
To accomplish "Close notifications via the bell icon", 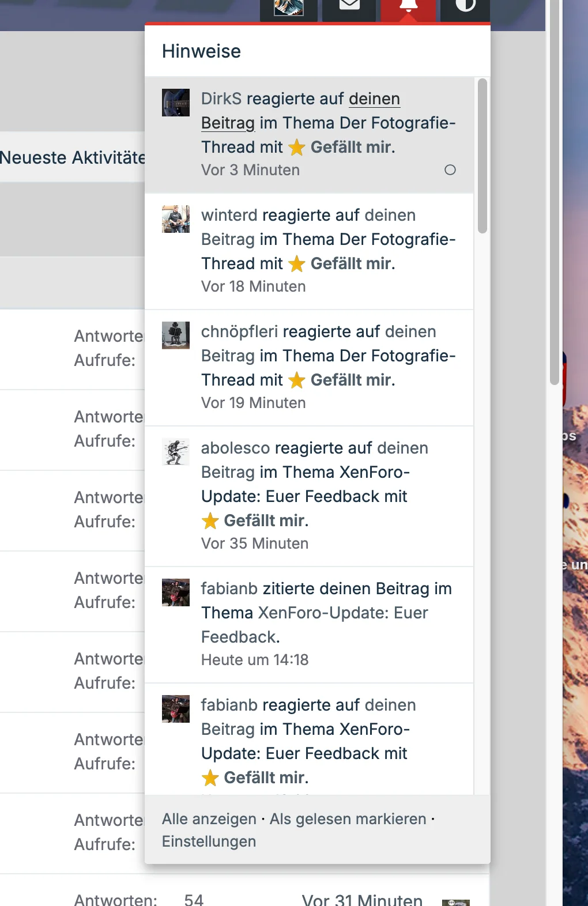I will tap(408, 8).
